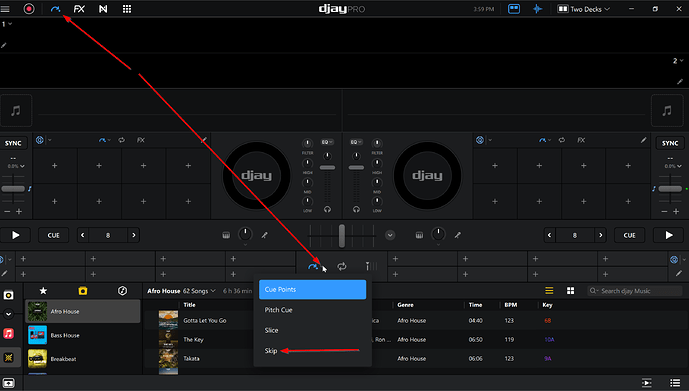
Task: Toggle right channel headphone pre-cue
Action: (356, 210)
